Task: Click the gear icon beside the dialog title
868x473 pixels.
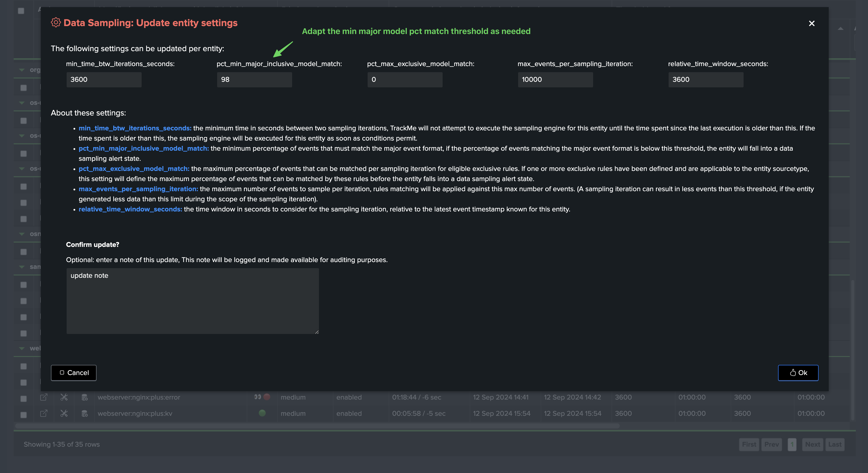Action: click(55, 23)
